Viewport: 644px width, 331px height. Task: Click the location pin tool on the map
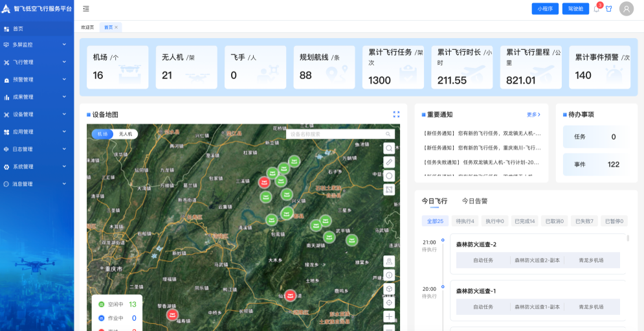point(389,260)
